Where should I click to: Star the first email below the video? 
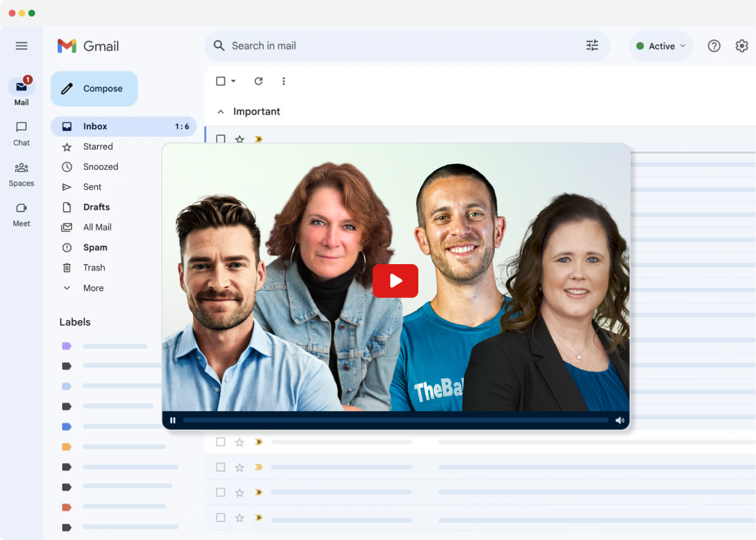[240, 442]
